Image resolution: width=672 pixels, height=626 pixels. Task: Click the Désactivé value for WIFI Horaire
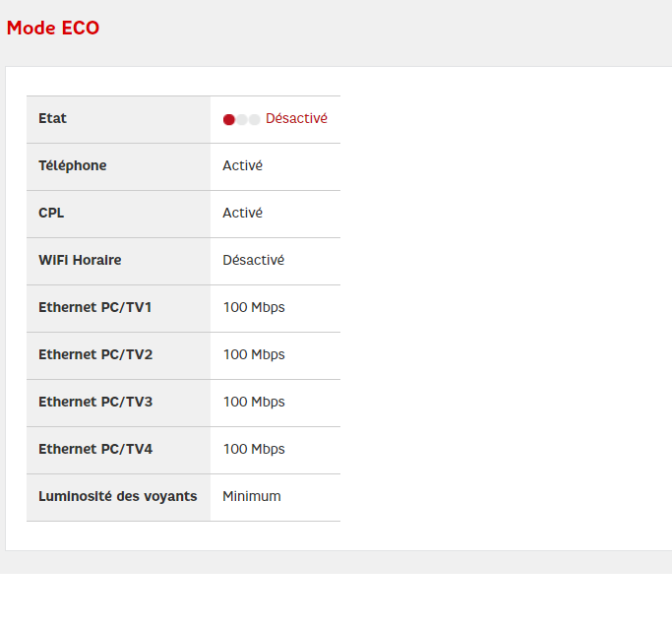pyautogui.click(x=253, y=260)
